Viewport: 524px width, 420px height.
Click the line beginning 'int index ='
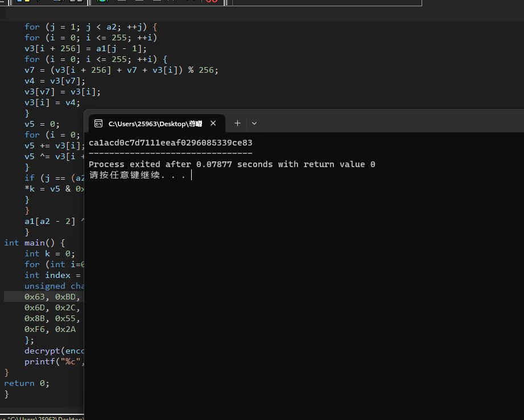(52, 276)
